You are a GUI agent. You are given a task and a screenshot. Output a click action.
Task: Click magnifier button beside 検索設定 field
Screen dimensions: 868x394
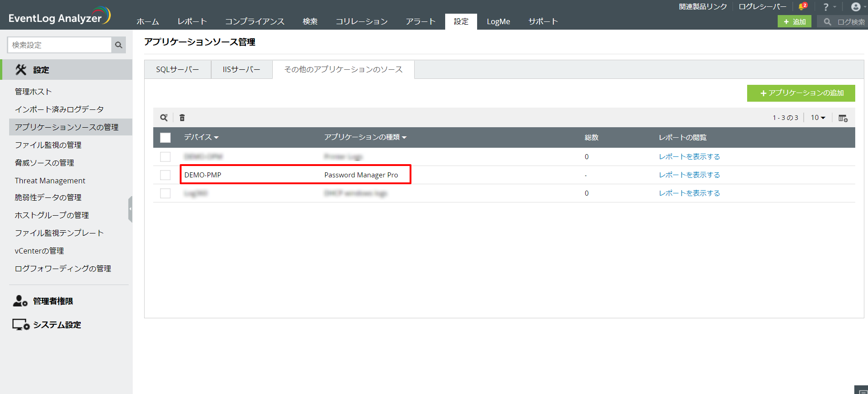(119, 45)
